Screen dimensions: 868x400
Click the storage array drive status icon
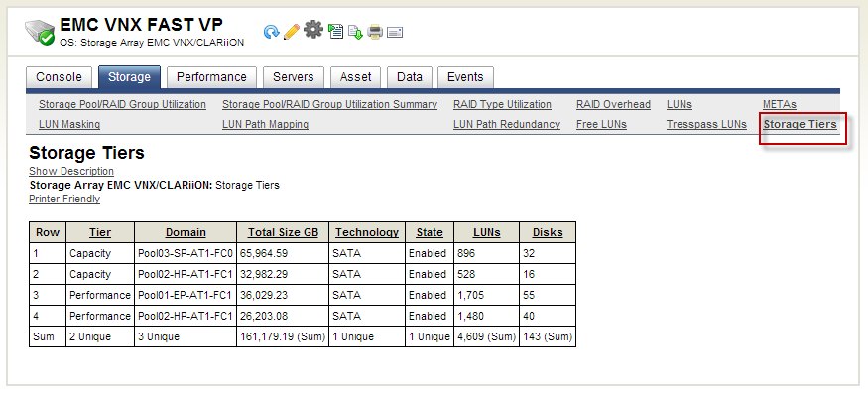click(x=40, y=33)
